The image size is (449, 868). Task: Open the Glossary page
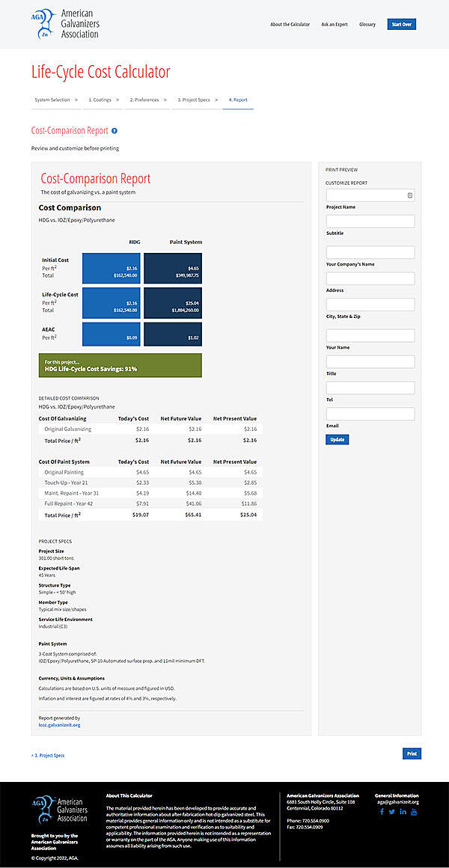(367, 25)
